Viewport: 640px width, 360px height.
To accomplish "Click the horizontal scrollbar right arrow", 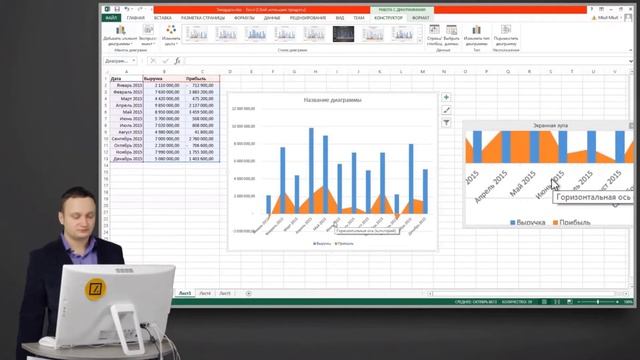I will [625, 293].
